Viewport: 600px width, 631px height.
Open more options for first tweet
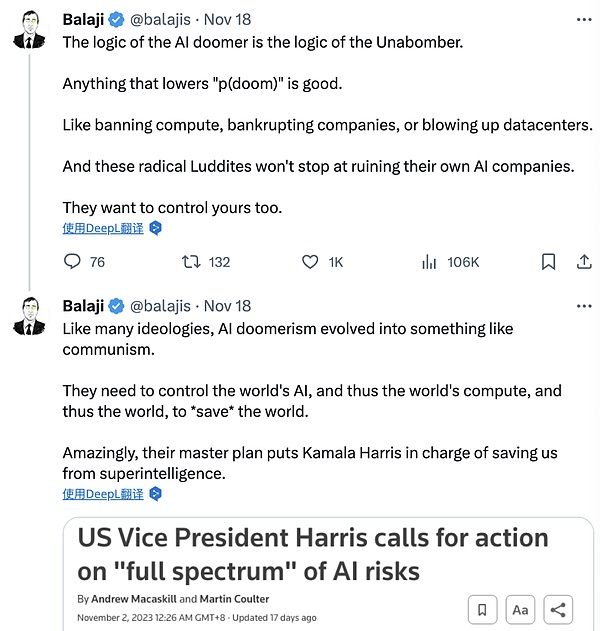(583, 18)
